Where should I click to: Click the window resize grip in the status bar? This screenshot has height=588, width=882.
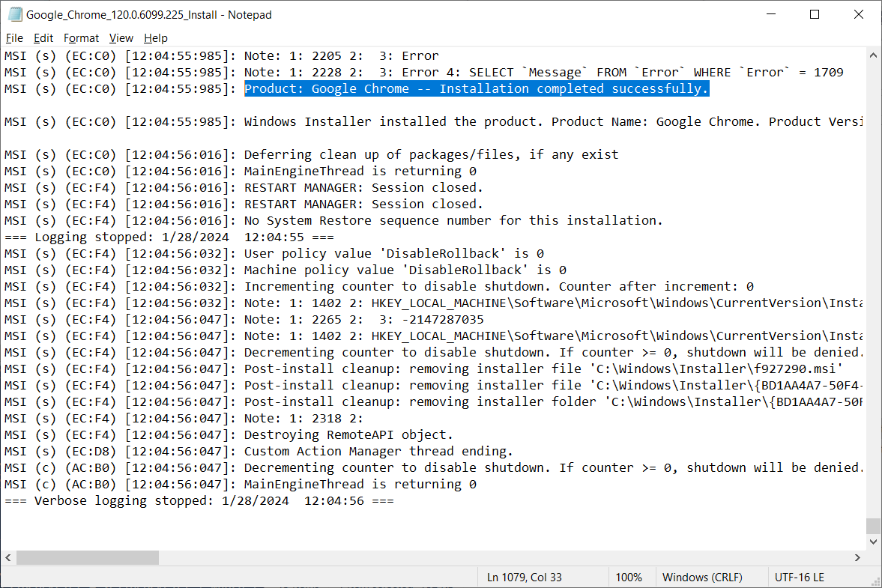[x=875, y=581]
